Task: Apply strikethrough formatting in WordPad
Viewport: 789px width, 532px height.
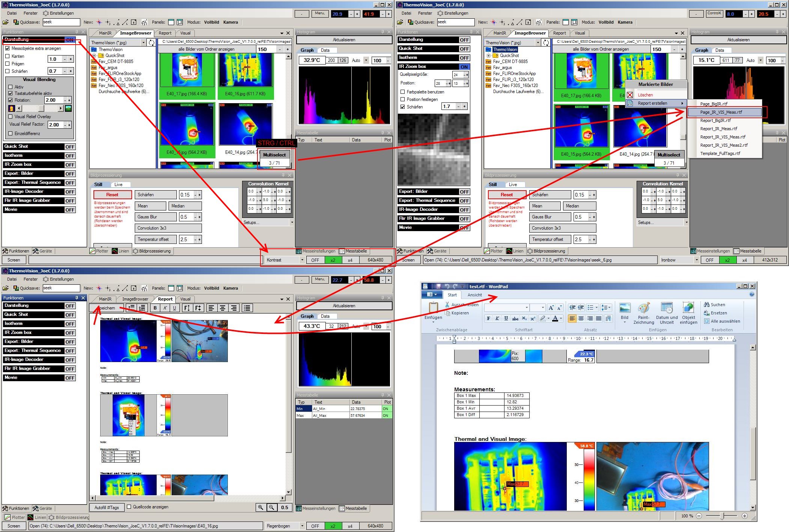Action: [x=515, y=319]
